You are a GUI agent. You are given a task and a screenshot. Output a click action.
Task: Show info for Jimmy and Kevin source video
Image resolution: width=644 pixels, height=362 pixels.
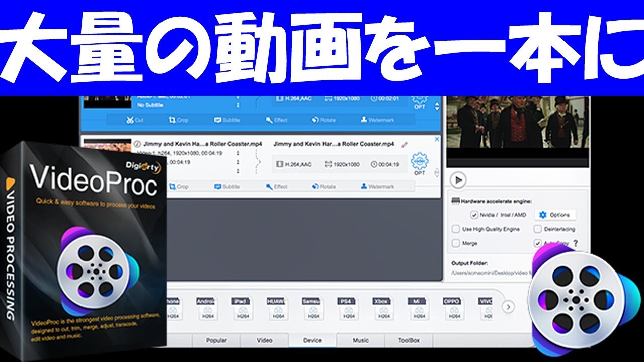coord(138,144)
